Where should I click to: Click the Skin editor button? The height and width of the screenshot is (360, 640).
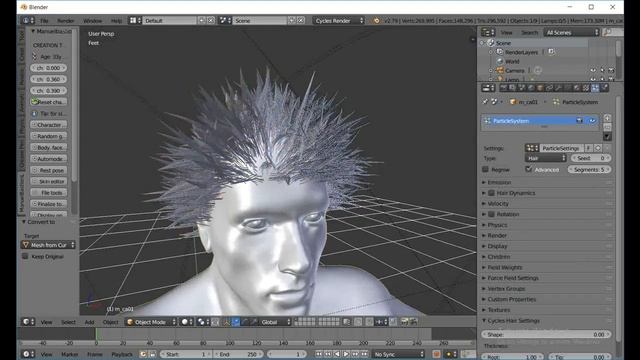click(x=49, y=181)
